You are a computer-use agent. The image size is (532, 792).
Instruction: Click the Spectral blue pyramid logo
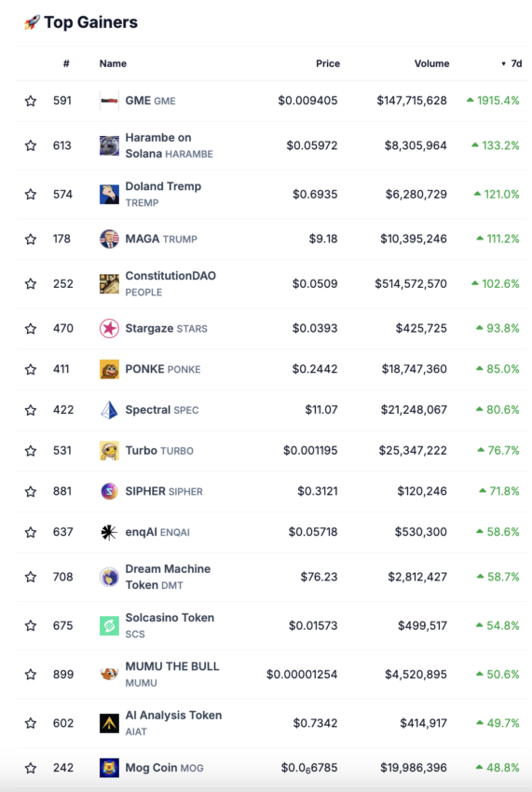tap(109, 410)
